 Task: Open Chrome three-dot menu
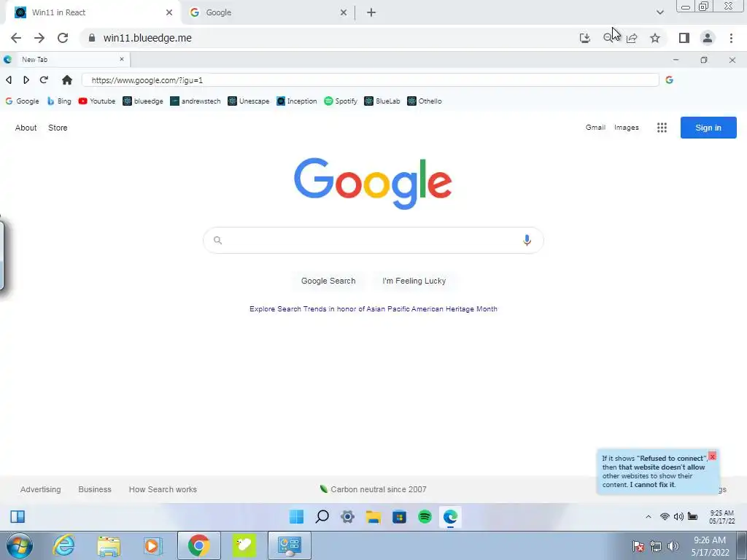[731, 38]
